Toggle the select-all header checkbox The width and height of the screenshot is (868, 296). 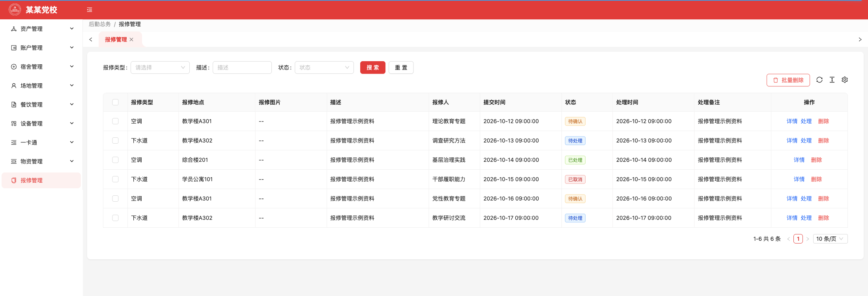tap(115, 102)
